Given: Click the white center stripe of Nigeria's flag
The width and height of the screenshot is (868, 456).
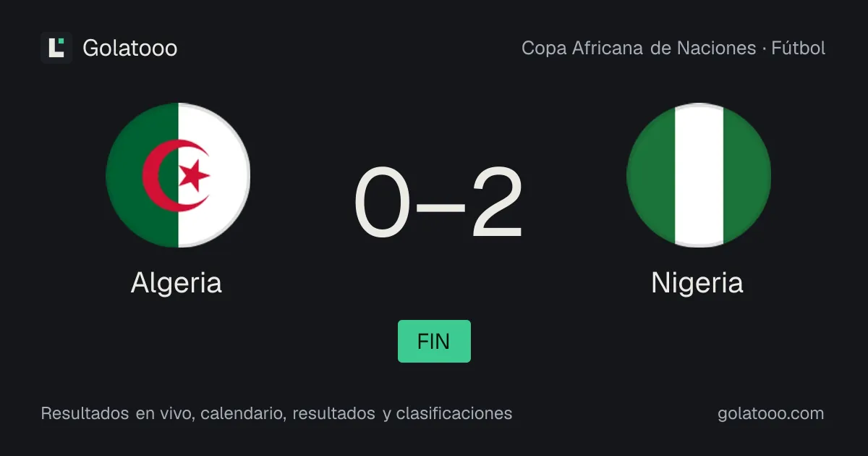Looking at the screenshot, I should (699, 175).
